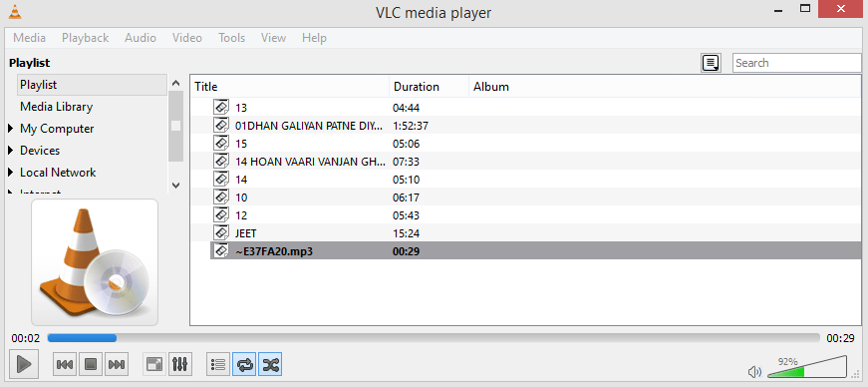Toggle shuffle random playback
The height and width of the screenshot is (387, 868).
coord(270,364)
